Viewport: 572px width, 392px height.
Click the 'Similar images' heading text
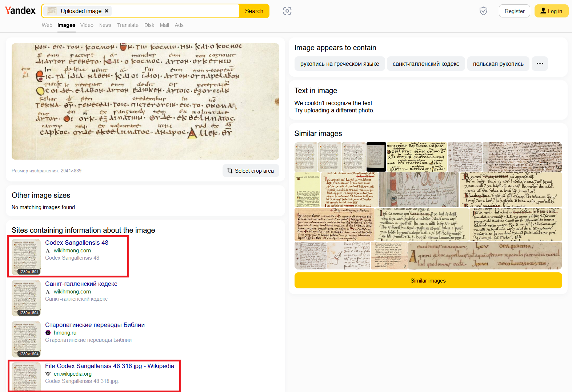tap(318, 133)
